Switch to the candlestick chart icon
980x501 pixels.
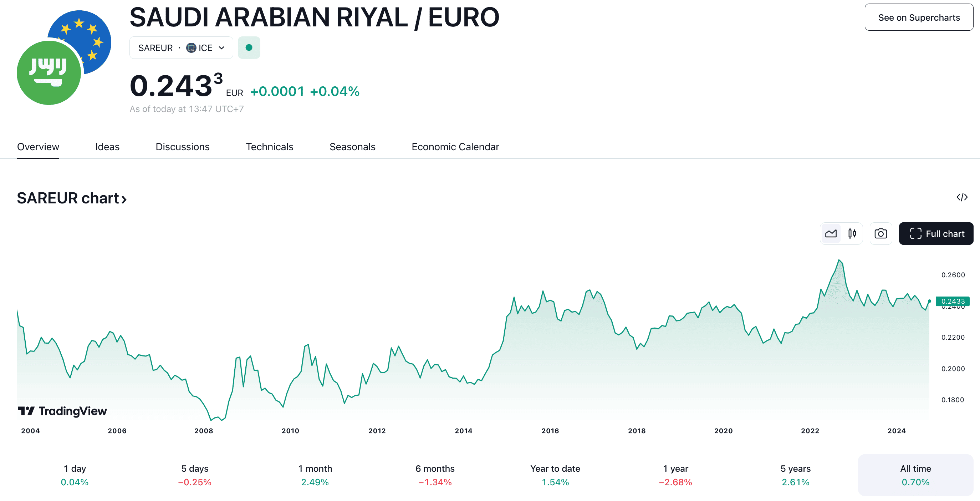[x=852, y=233]
